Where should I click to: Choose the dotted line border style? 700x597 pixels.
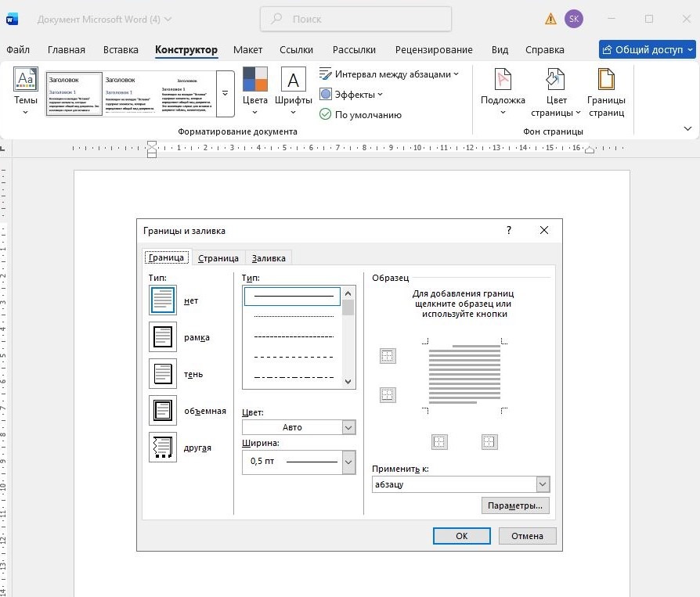pyautogui.click(x=292, y=316)
